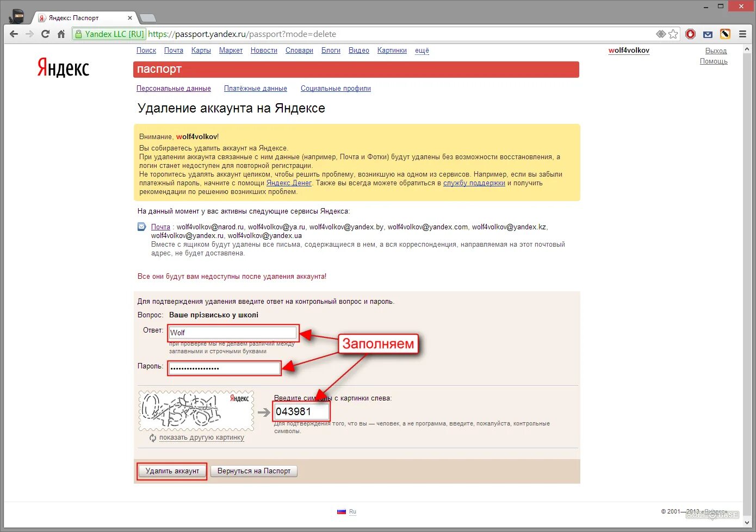Click the red Opera-style extension icon

coord(691,34)
